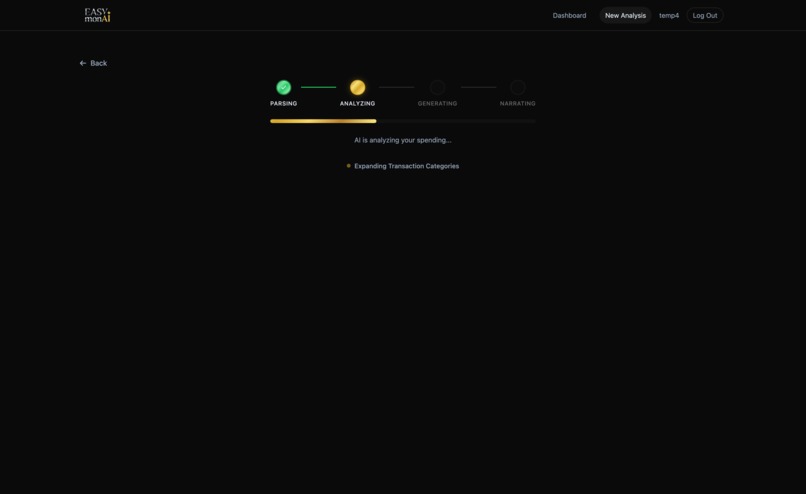806x494 pixels.
Task: Click the EASYmonAI logo
Action: pyautogui.click(x=97, y=15)
